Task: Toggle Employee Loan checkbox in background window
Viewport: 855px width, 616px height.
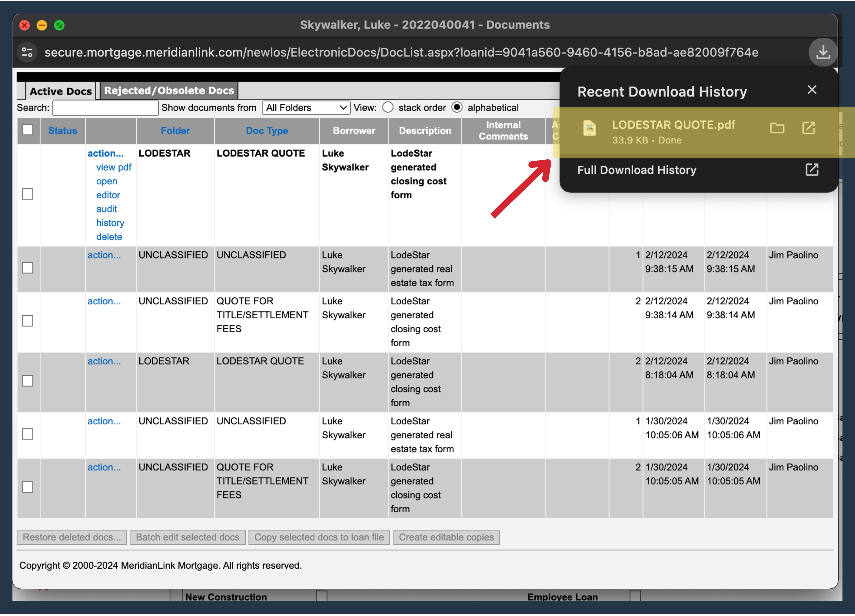Action: click(x=635, y=596)
